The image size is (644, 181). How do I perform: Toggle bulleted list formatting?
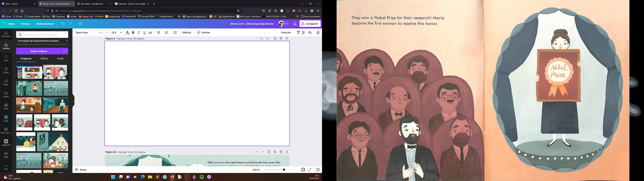point(167,33)
